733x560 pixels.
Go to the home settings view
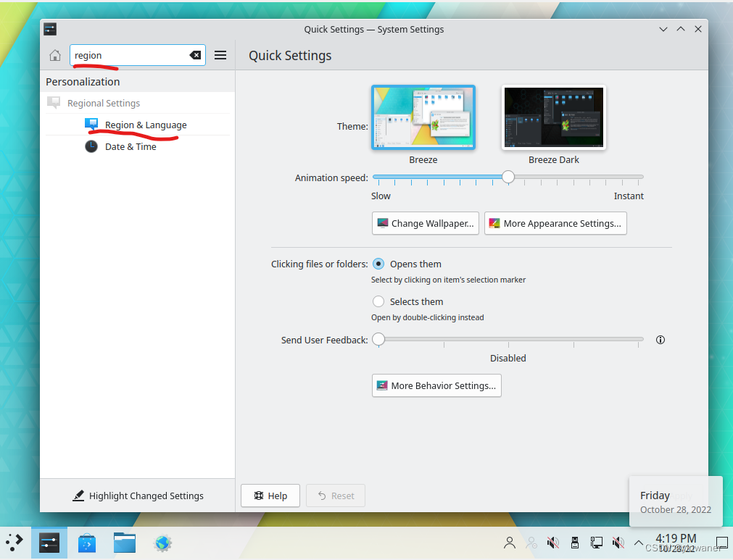coord(55,55)
